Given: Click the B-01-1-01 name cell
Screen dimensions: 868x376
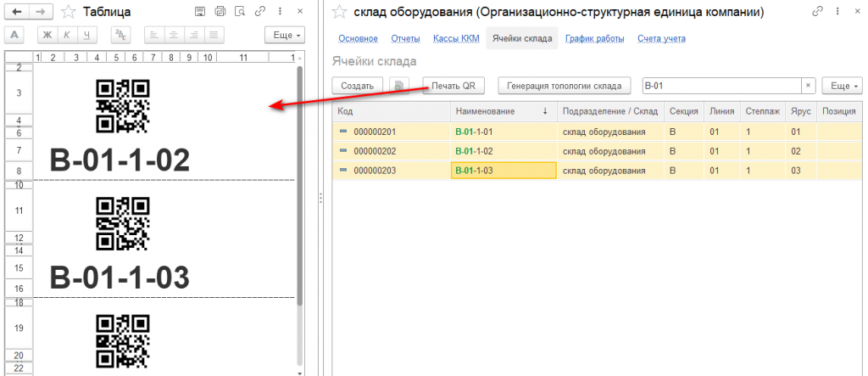Looking at the screenshot, I should pos(504,132).
